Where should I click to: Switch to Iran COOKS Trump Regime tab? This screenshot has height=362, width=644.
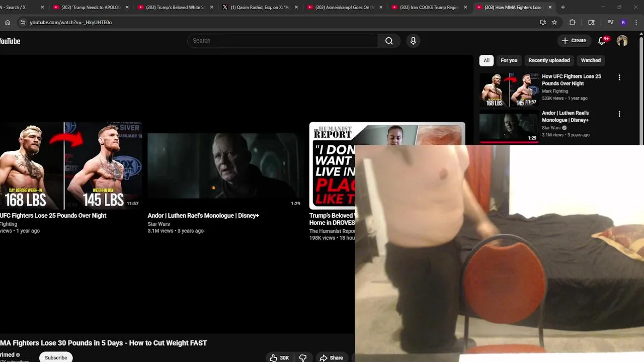point(429,7)
